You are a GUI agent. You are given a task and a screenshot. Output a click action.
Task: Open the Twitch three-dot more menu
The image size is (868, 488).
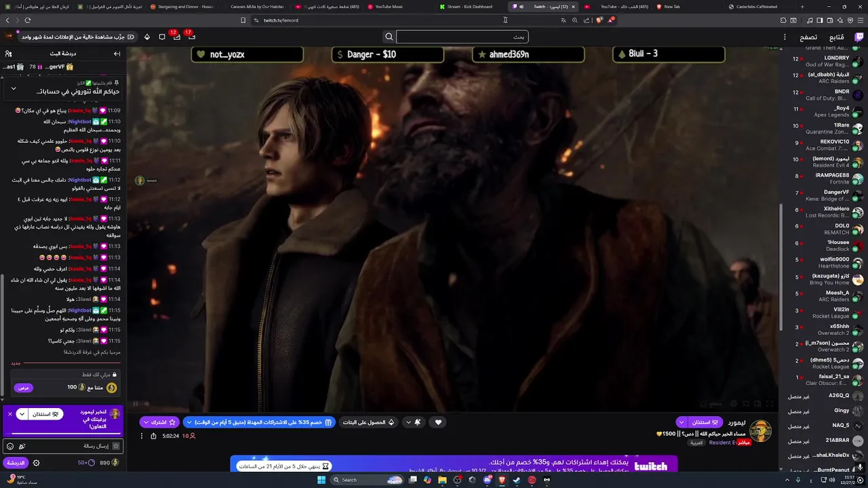pos(785,37)
